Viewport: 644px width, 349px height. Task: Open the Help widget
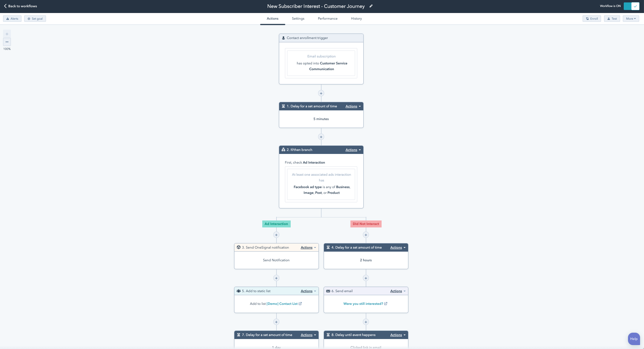coord(634,339)
